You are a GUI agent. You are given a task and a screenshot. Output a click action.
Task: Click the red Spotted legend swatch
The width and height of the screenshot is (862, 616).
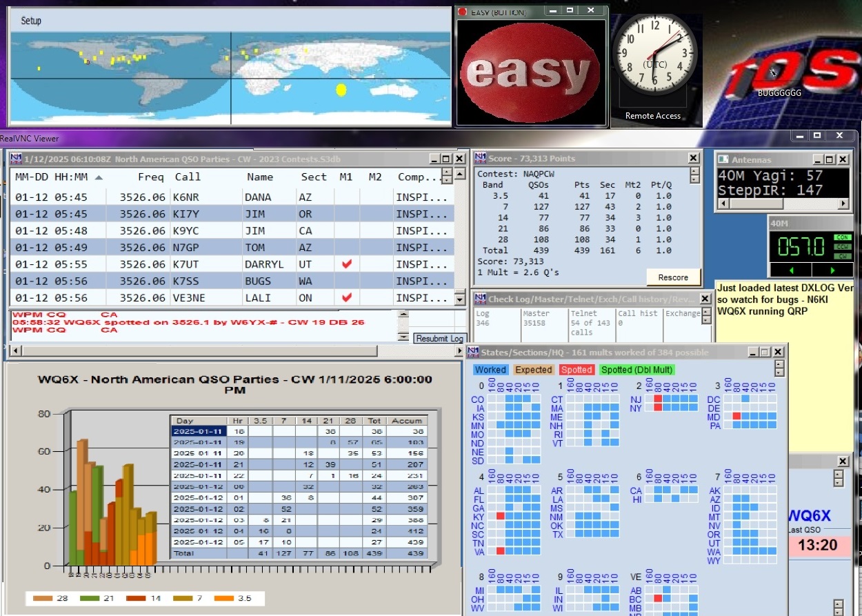pos(577,370)
